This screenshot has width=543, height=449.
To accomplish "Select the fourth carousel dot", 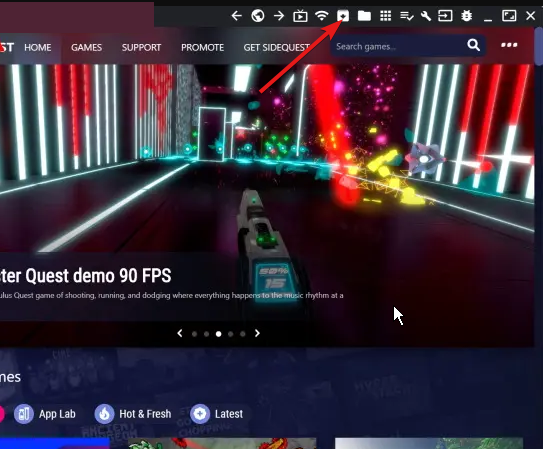I will 231,334.
